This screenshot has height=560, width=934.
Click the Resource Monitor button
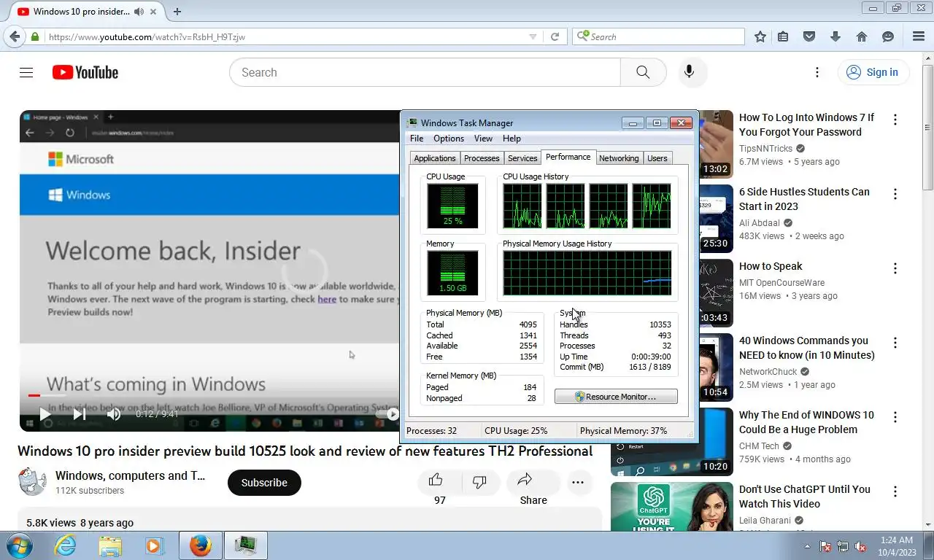pos(616,397)
